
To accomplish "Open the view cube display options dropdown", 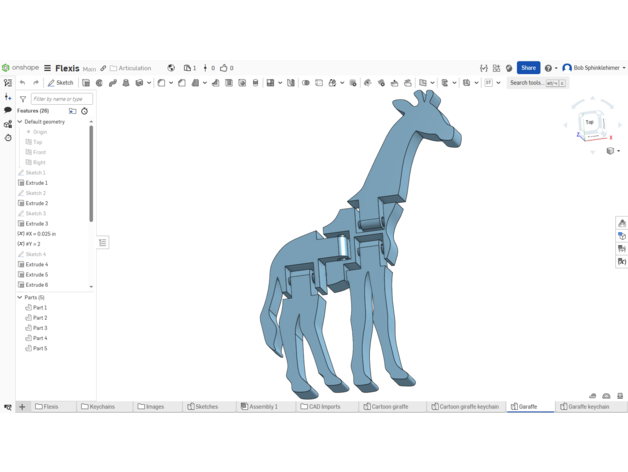I will (x=612, y=151).
